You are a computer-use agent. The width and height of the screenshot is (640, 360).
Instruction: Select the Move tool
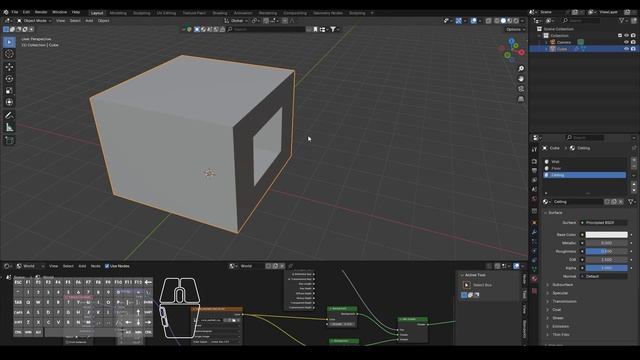9,67
